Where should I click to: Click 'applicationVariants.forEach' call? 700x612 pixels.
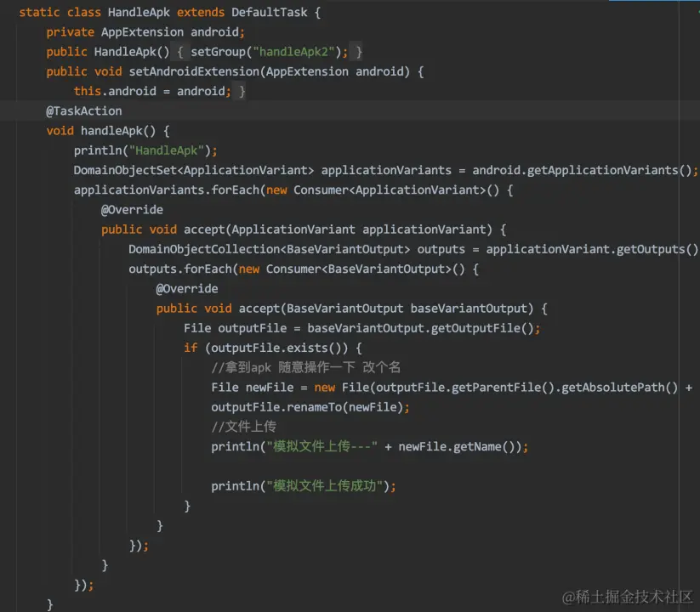[167, 190]
